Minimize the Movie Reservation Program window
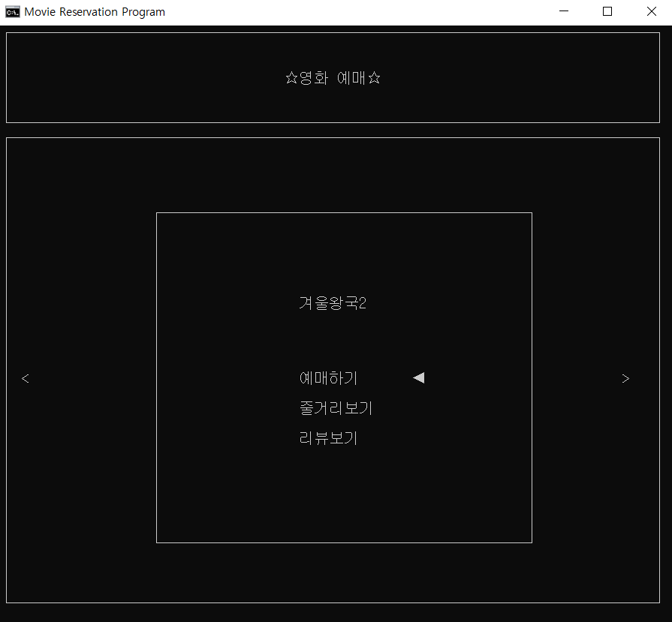The width and height of the screenshot is (672, 622). pyautogui.click(x=563, y=11)
